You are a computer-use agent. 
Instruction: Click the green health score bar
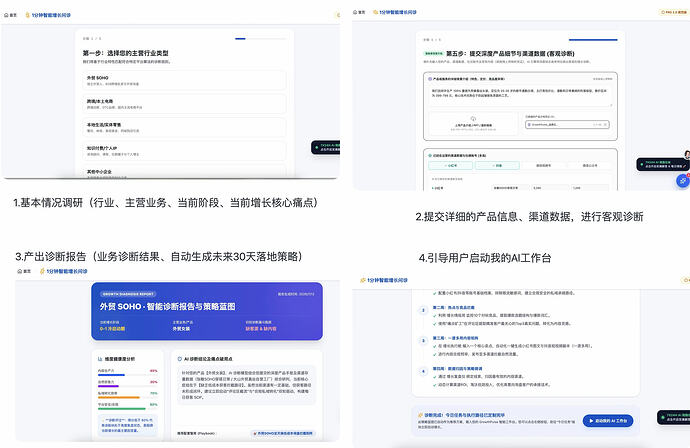[121, 408]
